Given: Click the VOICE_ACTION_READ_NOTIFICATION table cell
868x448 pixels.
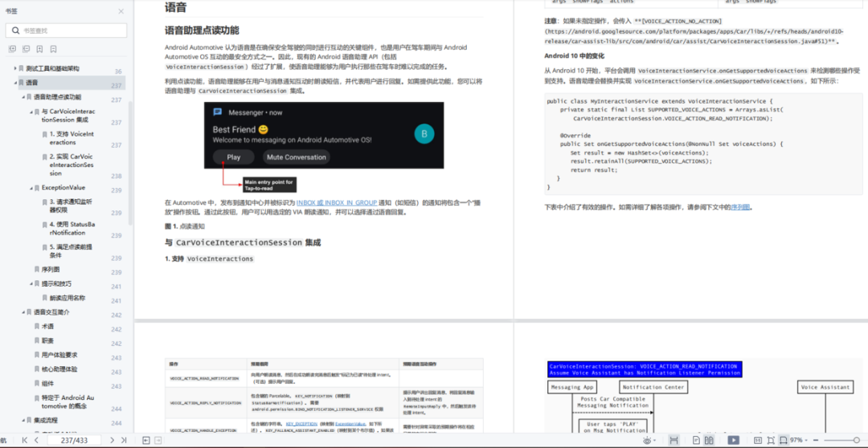Looking at the screenshot, I should (x=206, y=378).
